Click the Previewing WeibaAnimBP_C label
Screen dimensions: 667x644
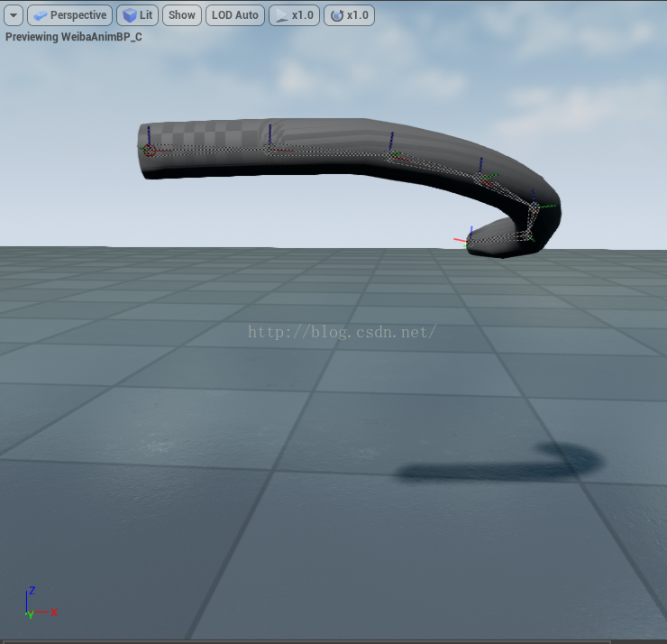click(x=74, y=37)
